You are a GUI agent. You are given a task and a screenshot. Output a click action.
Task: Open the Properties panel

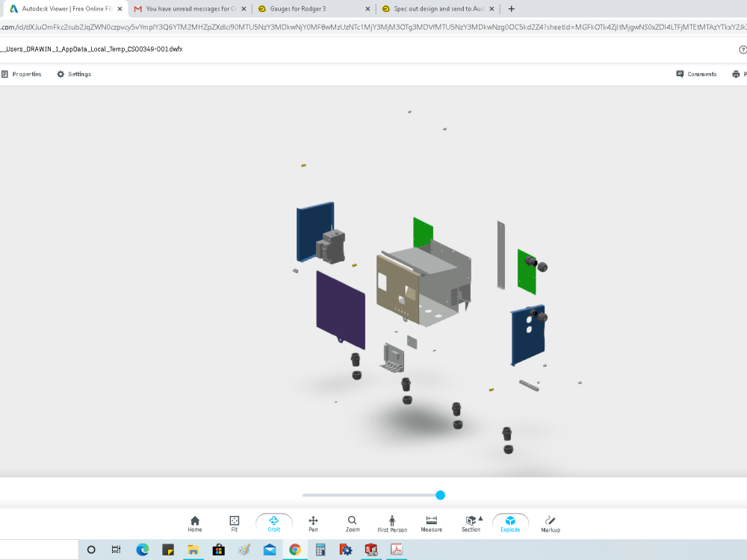coord(22,74)
